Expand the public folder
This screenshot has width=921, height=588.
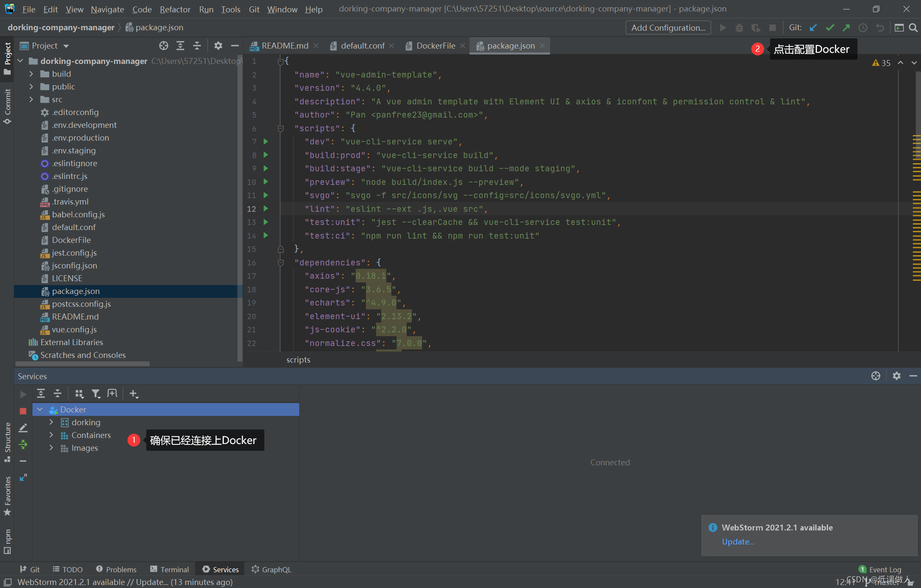[31, 86]
